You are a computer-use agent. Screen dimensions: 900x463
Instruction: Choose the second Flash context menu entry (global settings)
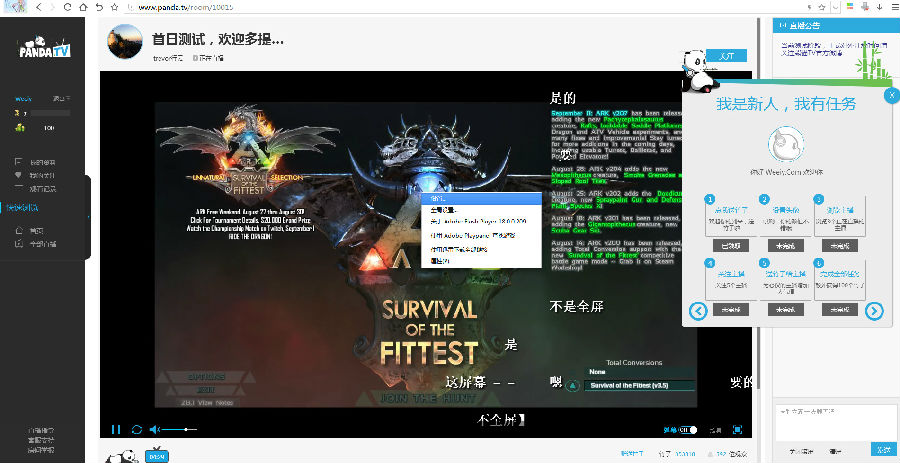[481, 211]
